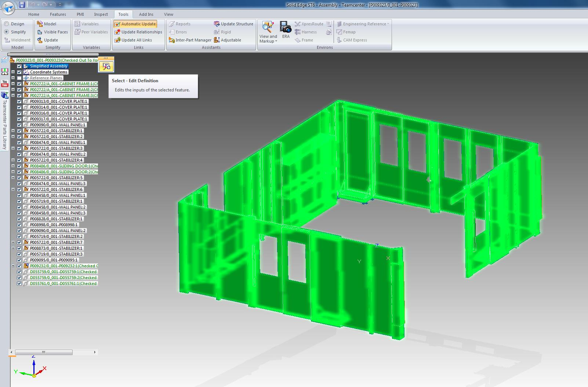Open the Add Ins ribbon tab
588x387 pixels.
146,14
